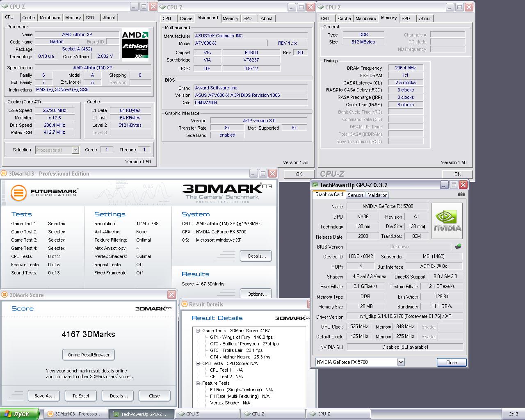Click the 3DMark03 title bar icon
The image size is (525, 420).
[4, 173]
